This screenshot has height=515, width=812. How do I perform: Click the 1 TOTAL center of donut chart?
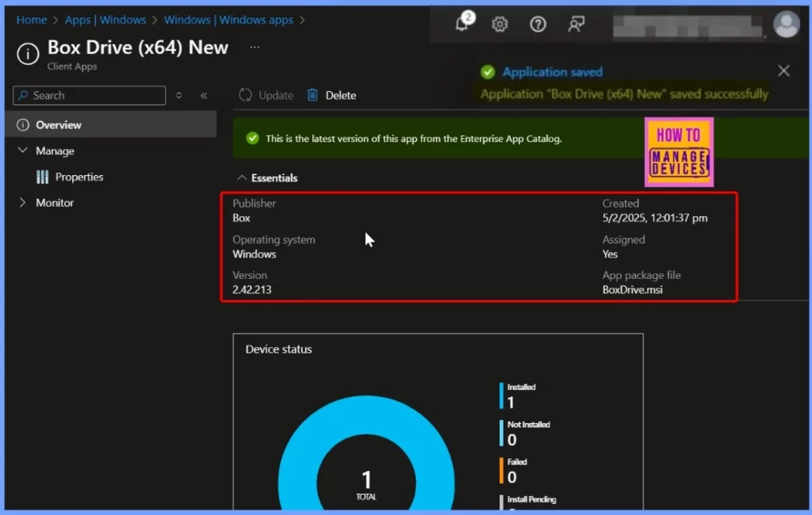(366, 484)
